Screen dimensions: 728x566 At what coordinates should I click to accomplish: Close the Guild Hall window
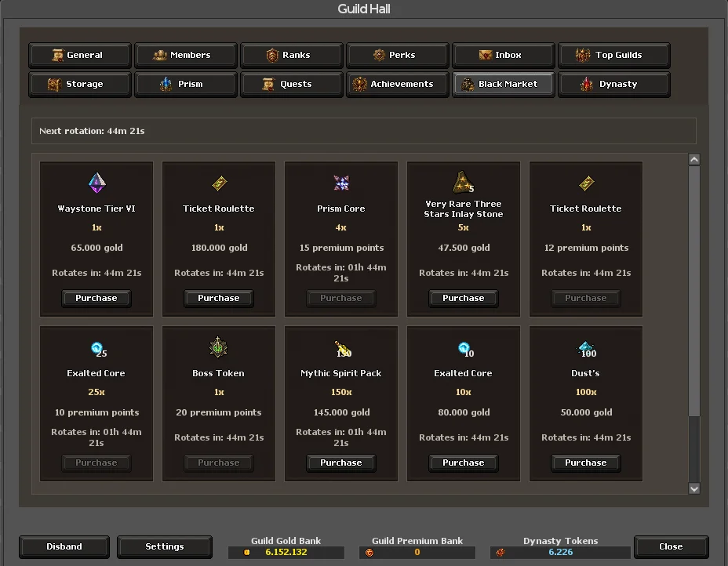click(671, 546)
